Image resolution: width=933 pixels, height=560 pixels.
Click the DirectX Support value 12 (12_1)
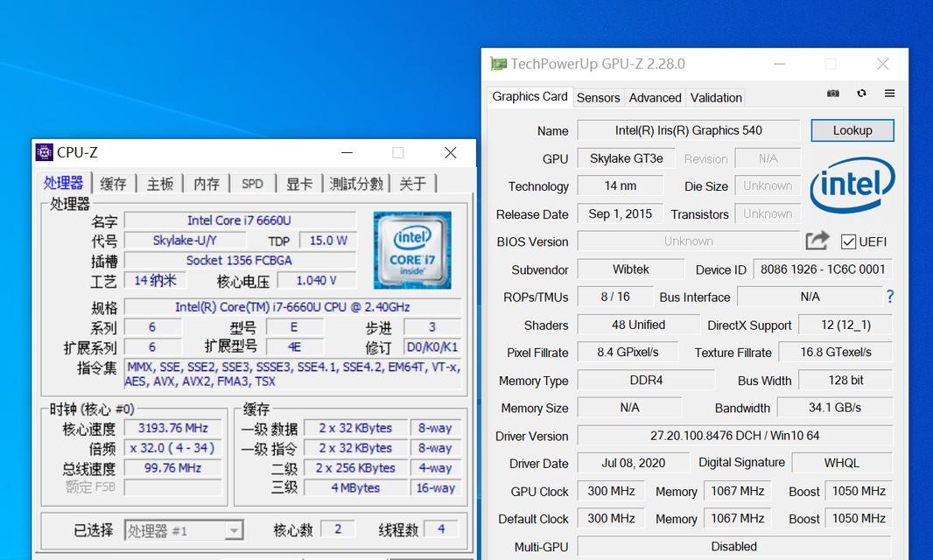coord(845,325)
